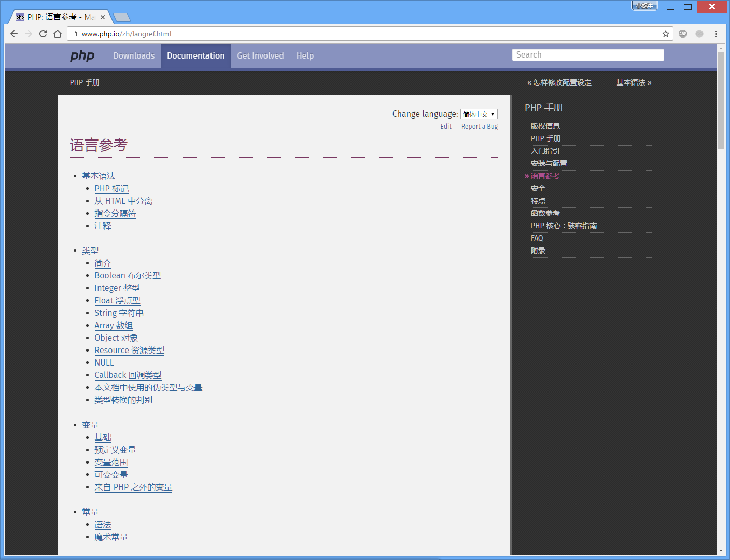The width and height of the screenshot is (730, 560).
Task: Open sidebar 附录 item
Action: (588, 250)
